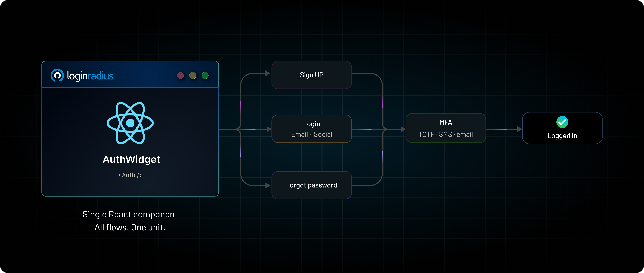Click the green checkmark icon above Logged In
Viewport: 644px width, 273px height.
point(562,122)
